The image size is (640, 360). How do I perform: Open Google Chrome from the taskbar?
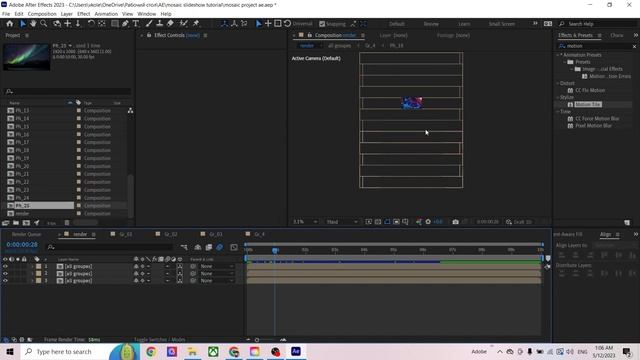[x=151, y=351]
